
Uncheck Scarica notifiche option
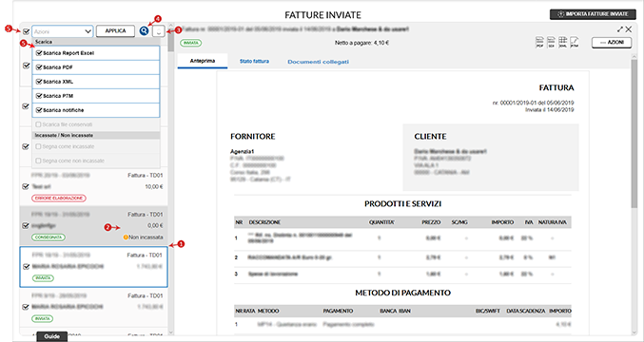point(39,110)
